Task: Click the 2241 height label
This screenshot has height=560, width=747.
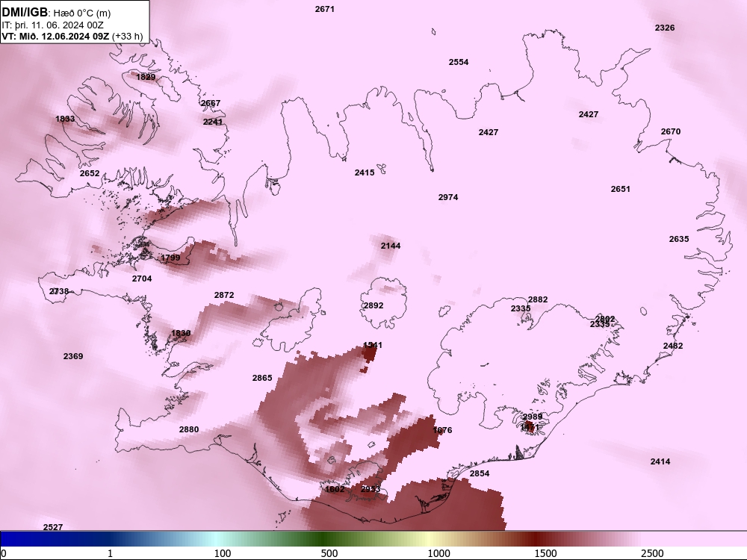Action: (x=213, y=122)
